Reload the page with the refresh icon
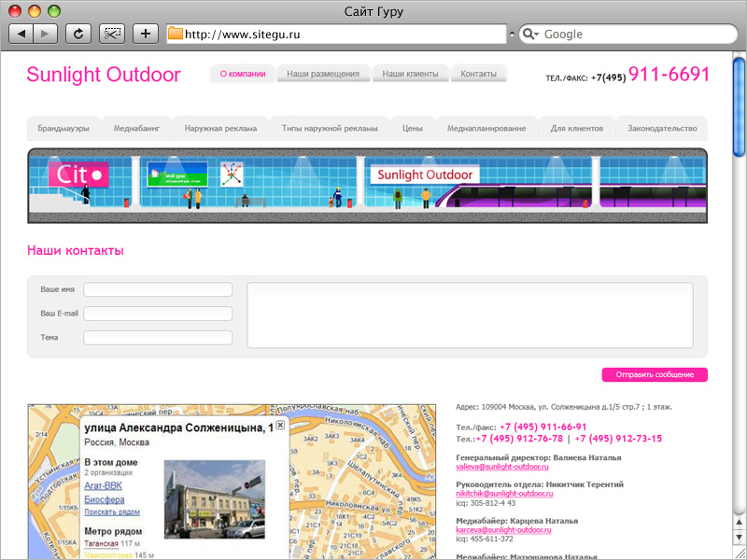This screenshot has height=560, width=747. pos(78,34)
